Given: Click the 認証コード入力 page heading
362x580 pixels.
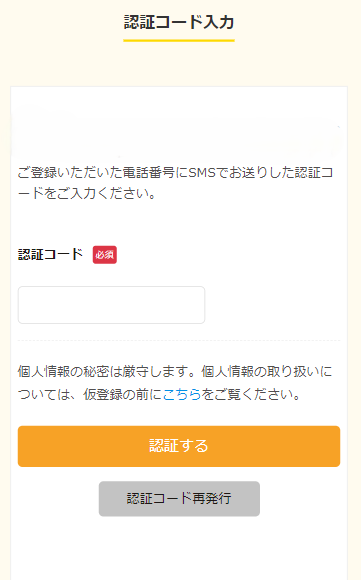Looking at the screenshot, I should click(179, 22).
